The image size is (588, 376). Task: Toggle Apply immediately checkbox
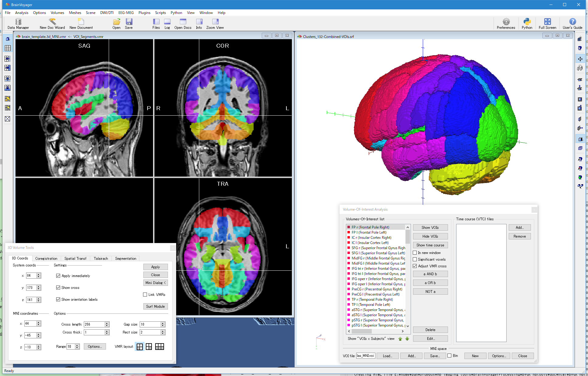(58, 276)
